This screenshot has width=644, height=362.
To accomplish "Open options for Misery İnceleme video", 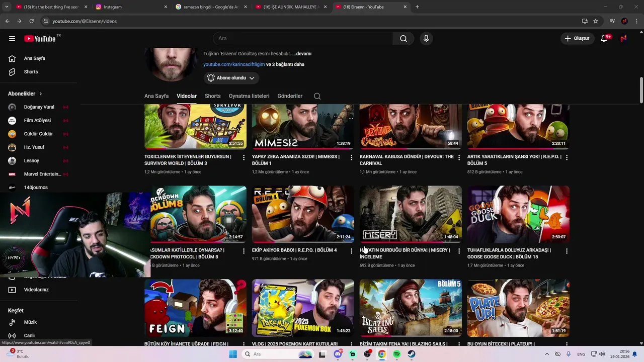I will pos(459,251).
